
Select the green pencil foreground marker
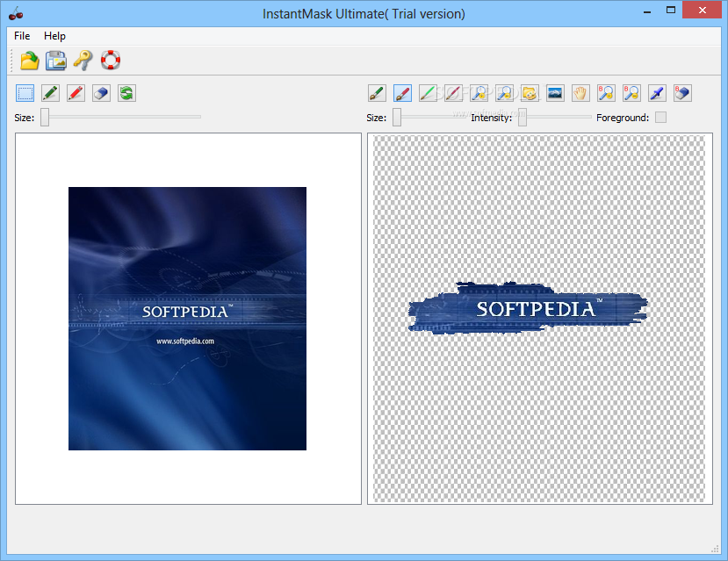[51, 93]
